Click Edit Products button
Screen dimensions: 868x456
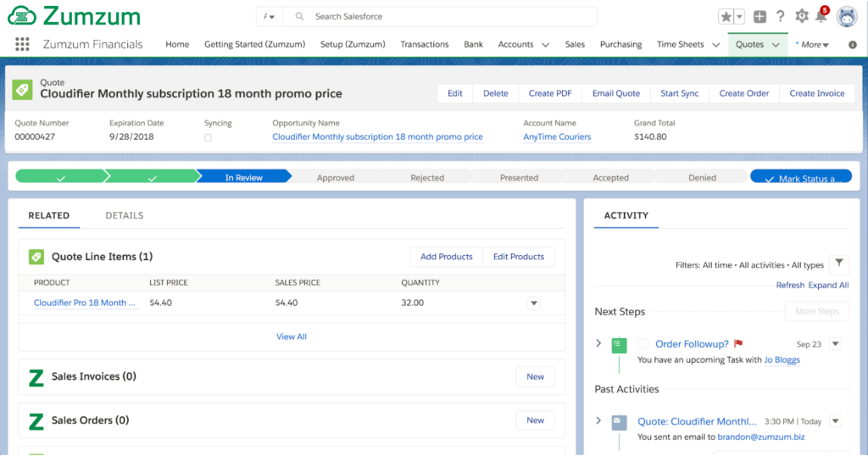pyautogui.click(x=519, y=257)
